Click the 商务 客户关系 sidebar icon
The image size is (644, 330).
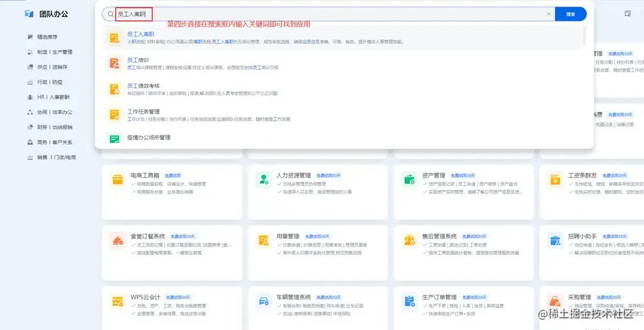(30, 142)
